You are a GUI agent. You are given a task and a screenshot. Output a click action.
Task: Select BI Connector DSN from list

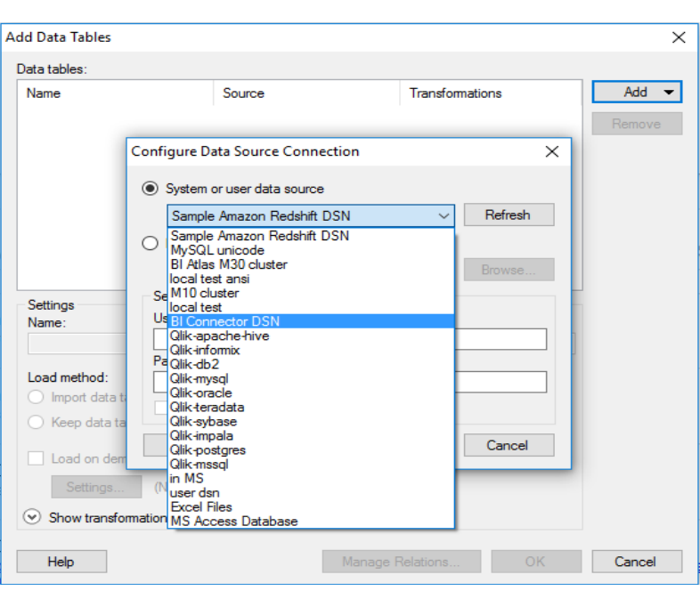(311, 321)
